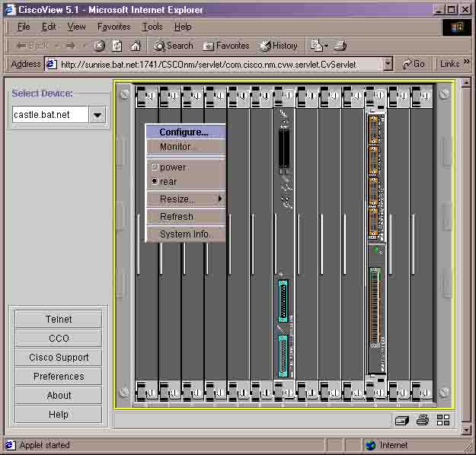
Task: Click the lower teal serial connector on card
Action: coord(283,356)
